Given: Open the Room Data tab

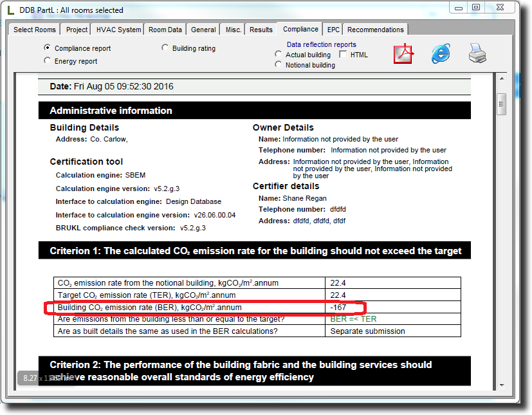Looking at the screenshot, I should click(x=165, y=30).
